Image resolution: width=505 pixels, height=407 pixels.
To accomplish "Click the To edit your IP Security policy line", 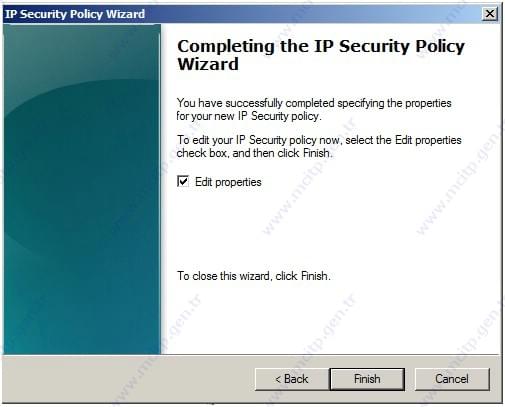I will click(x=319, y=140).
